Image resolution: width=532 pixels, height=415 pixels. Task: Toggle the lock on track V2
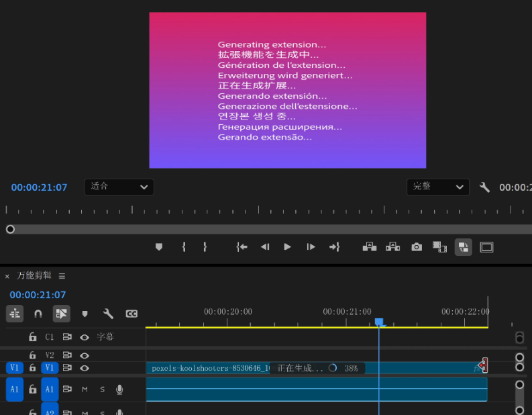(x=32, y=355)
